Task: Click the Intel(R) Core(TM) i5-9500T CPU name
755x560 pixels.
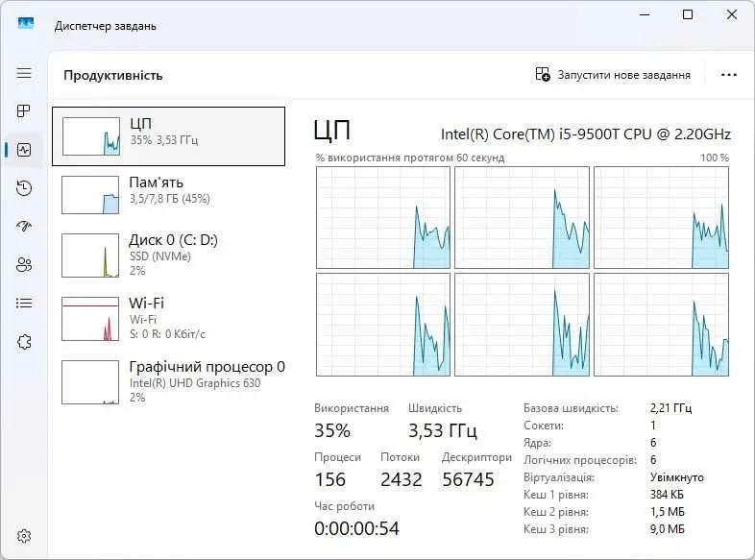Action: [586, 134]
